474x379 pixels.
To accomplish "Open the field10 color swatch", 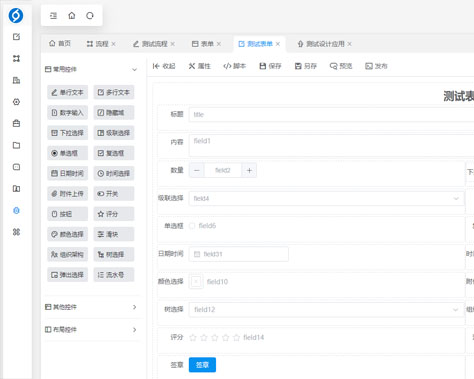I will coord(196,282).
